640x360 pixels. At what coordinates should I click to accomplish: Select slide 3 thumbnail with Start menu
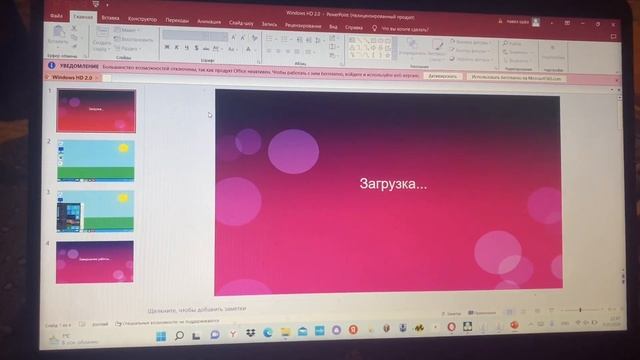point(95,211)
